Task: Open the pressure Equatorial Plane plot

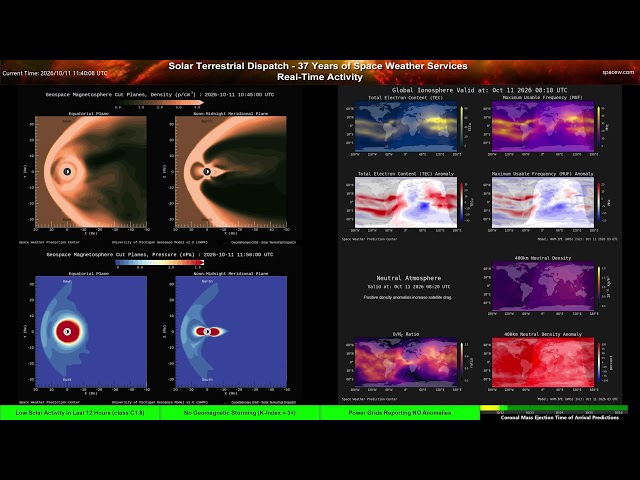Action: pos(91,332)
